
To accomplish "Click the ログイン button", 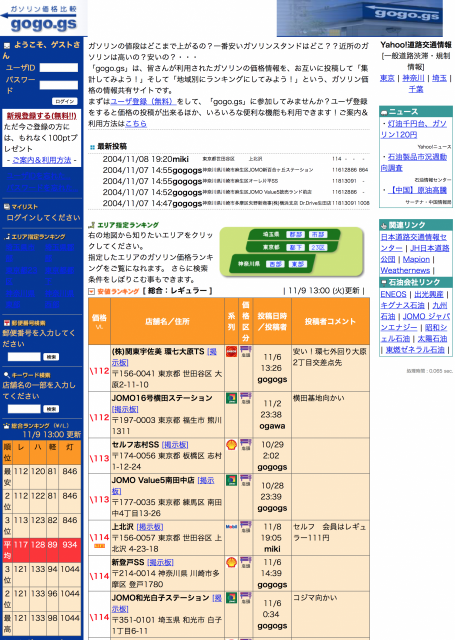I will (65, 101).
